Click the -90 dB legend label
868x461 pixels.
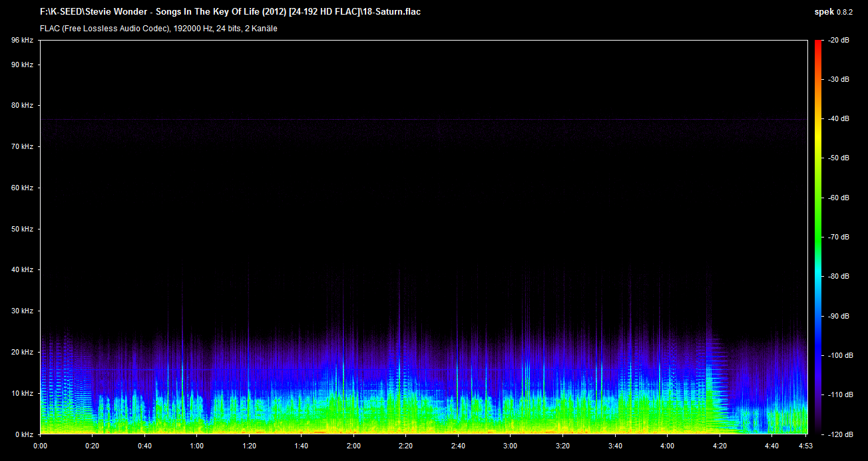pos(839,316)
